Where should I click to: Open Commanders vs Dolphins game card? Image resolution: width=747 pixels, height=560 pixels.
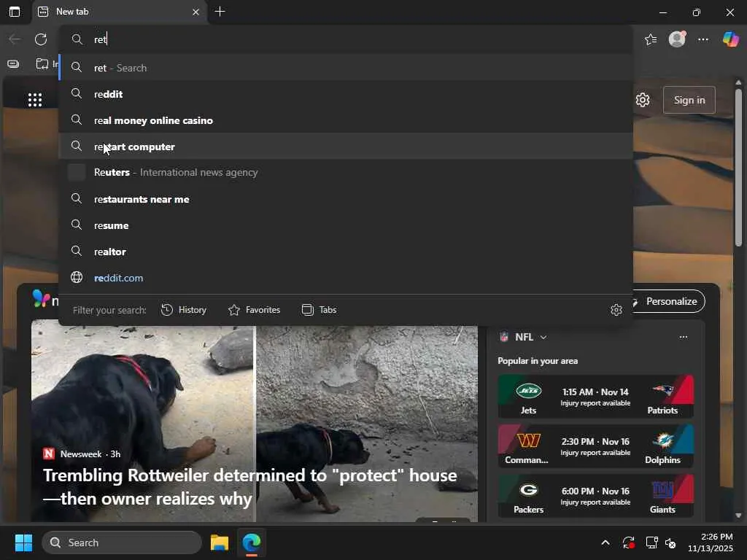click(x=595, y=446)
